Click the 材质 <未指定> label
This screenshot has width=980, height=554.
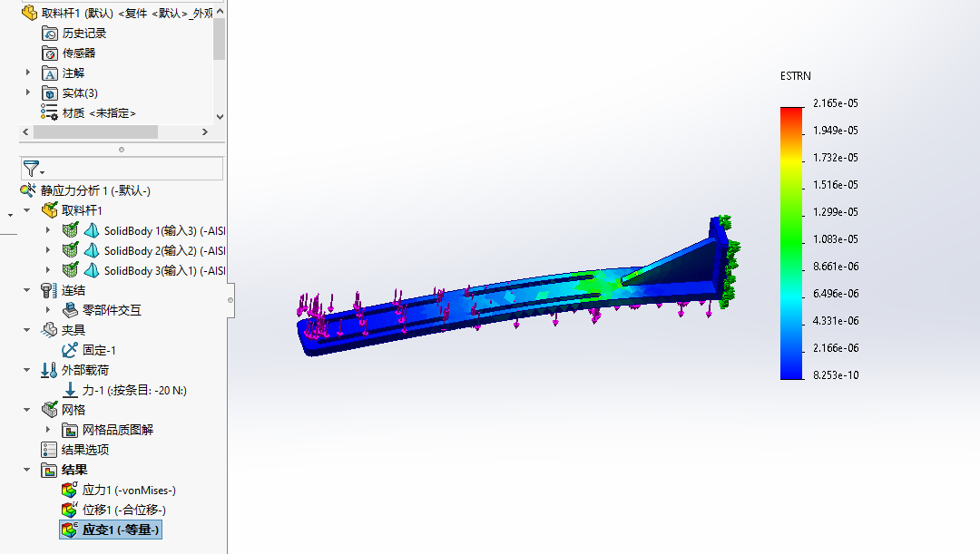(x=99, y=113)
